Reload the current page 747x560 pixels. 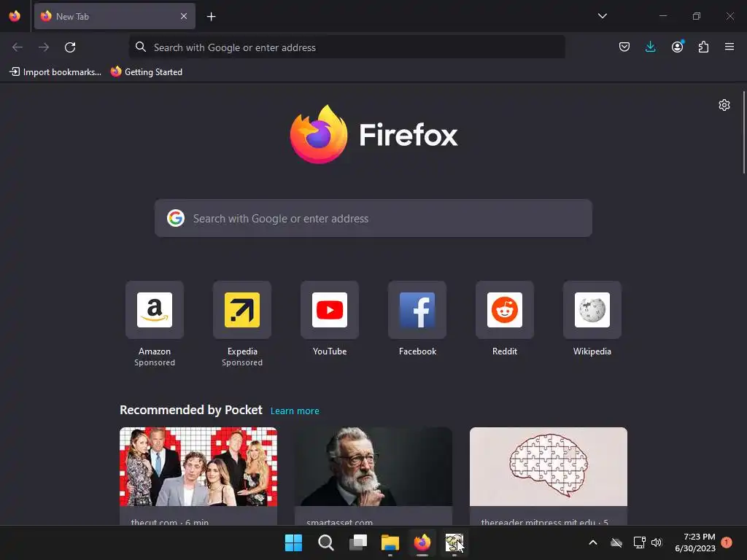point(70,47)
